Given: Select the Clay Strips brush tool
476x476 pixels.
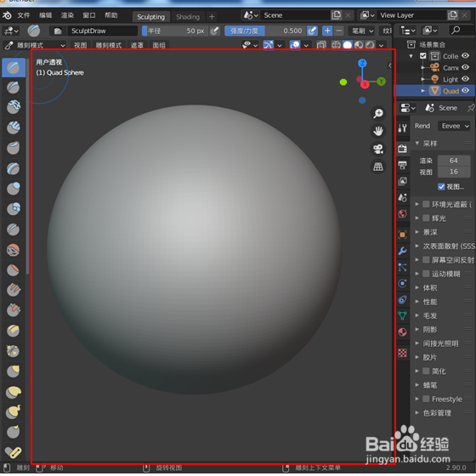Looking at the screenshot, I should coord(14,127).
